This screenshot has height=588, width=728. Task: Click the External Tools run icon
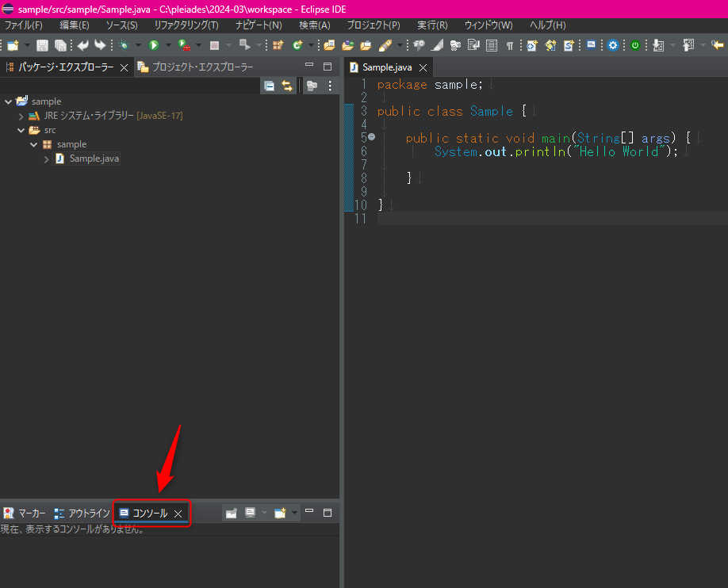[184, 45]
